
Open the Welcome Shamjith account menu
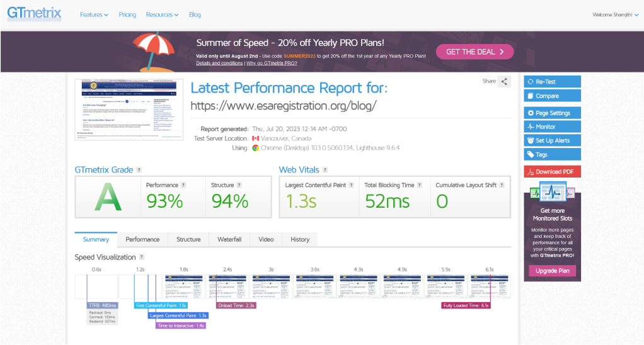(615, 14)
